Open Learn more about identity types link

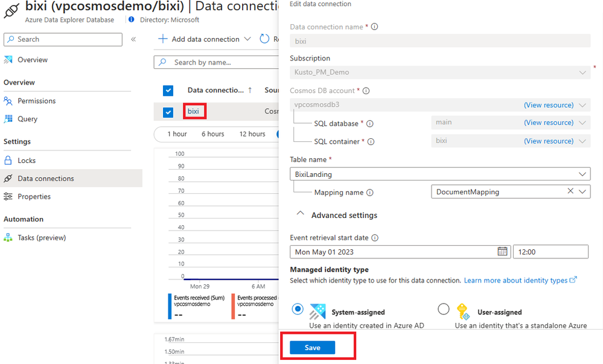pos(520,280)
